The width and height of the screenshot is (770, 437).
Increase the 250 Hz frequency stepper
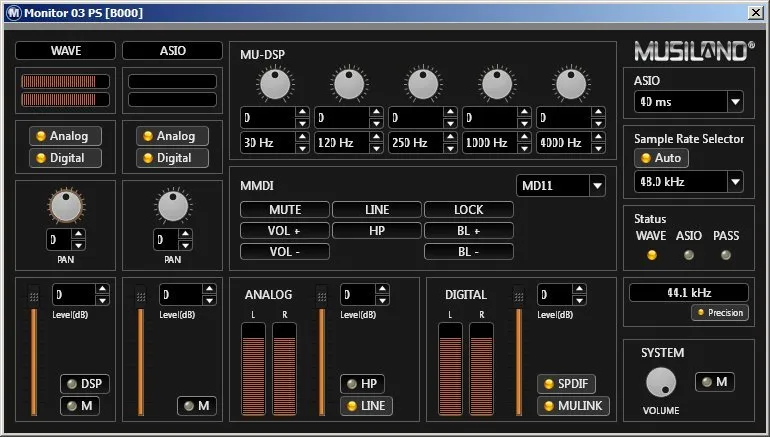click(450, 137)
